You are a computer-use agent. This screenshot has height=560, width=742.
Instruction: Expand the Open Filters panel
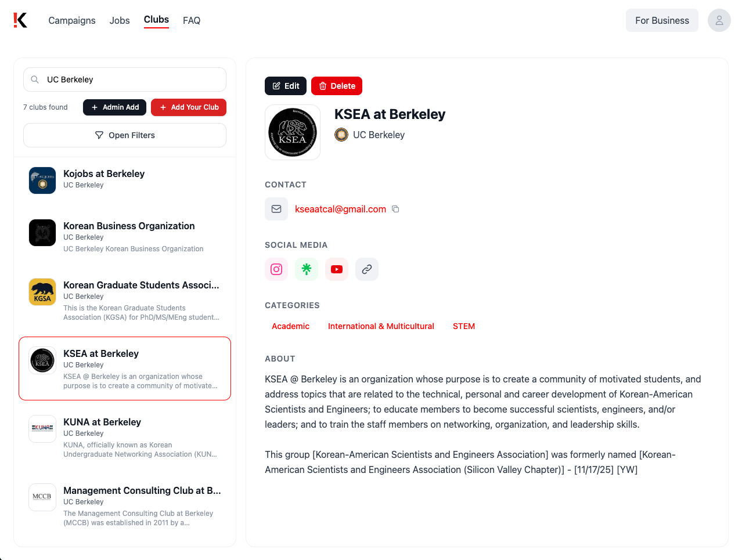tap(125, 135)
